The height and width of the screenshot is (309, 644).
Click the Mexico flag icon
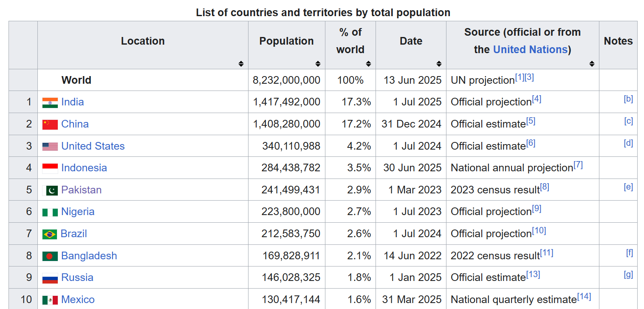(50, 300)
